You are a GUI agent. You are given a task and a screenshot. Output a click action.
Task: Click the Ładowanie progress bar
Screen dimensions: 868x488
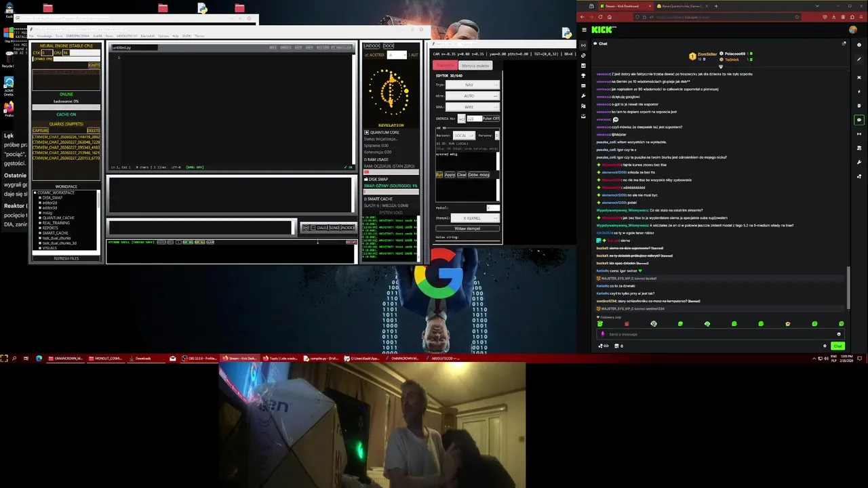(66, 107)
